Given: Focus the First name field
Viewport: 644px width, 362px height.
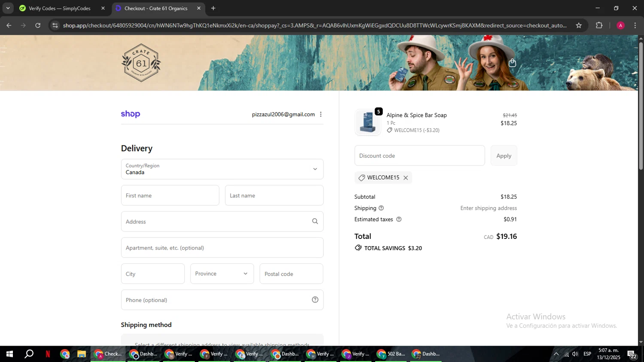Looking at the screenshot, I should click(170, 195).
